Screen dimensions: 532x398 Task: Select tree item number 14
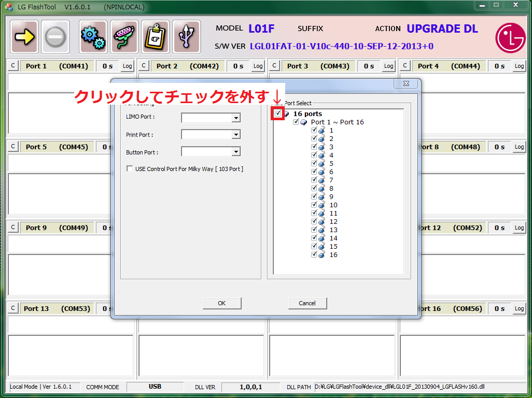click(333, 238)
